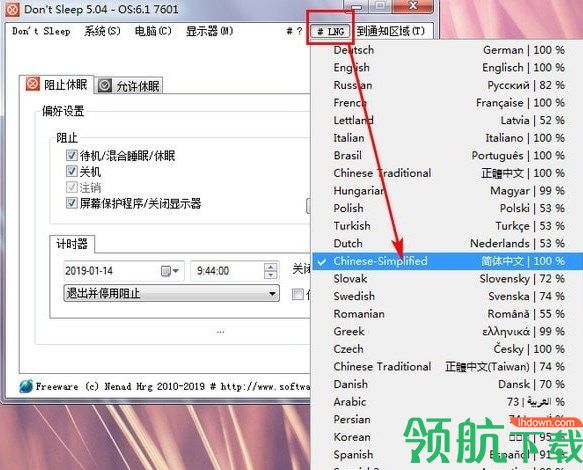Open the Don't Sleep menu

click(x=41, y=31)
